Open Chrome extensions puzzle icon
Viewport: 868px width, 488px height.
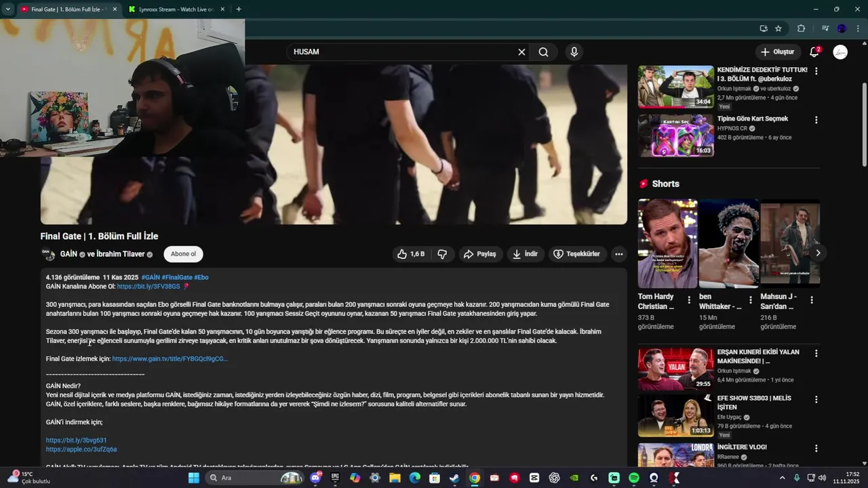(801, 28)
